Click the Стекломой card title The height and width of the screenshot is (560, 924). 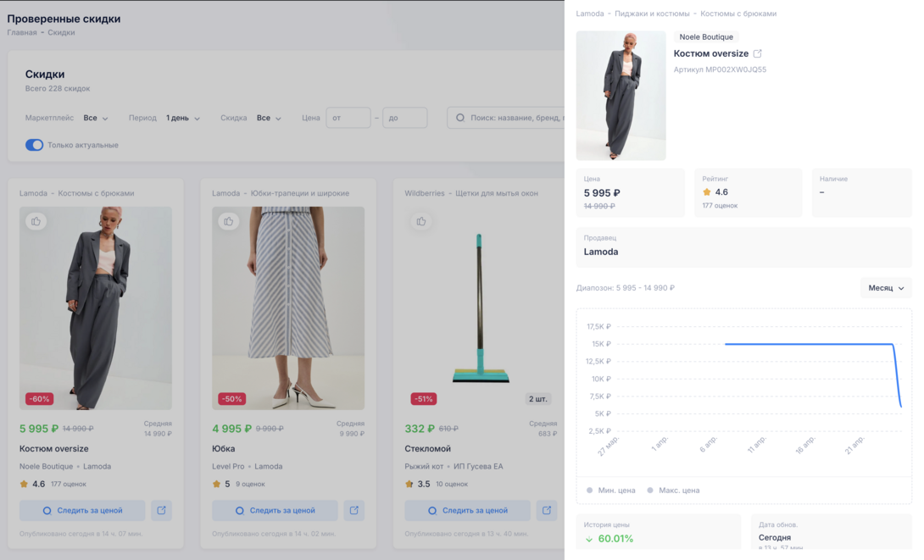coord(428,449)
